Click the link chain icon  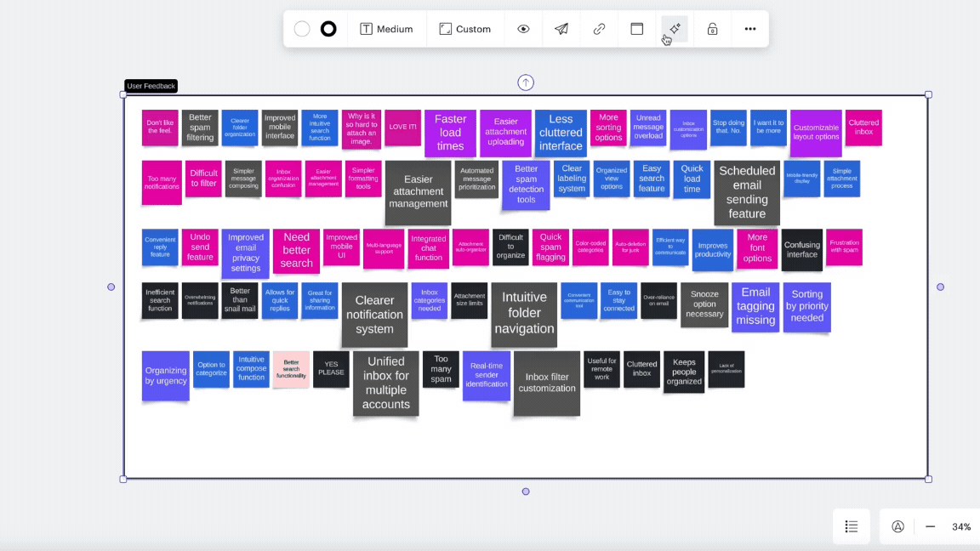tap(599, 29)
